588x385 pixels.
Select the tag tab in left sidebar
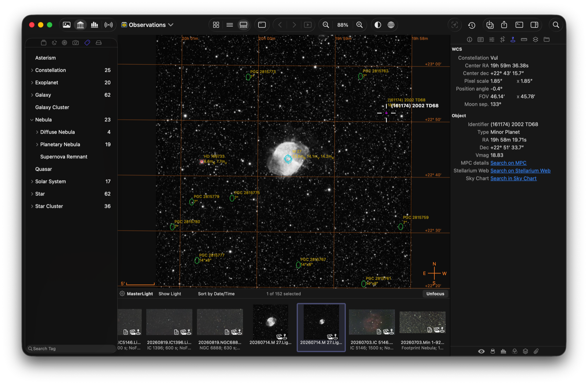(87, 43)
